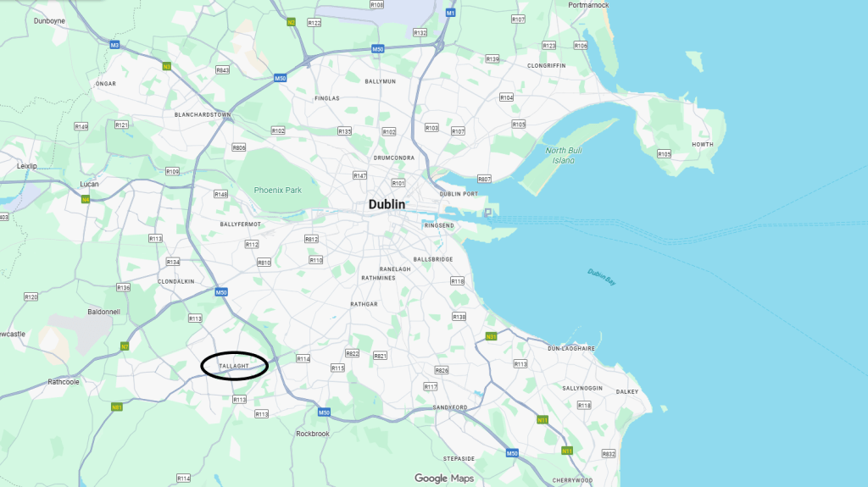Click the Phoenix Park label
Image resolution: width=868 pixels, height=487 pixels.
(278, 190)
